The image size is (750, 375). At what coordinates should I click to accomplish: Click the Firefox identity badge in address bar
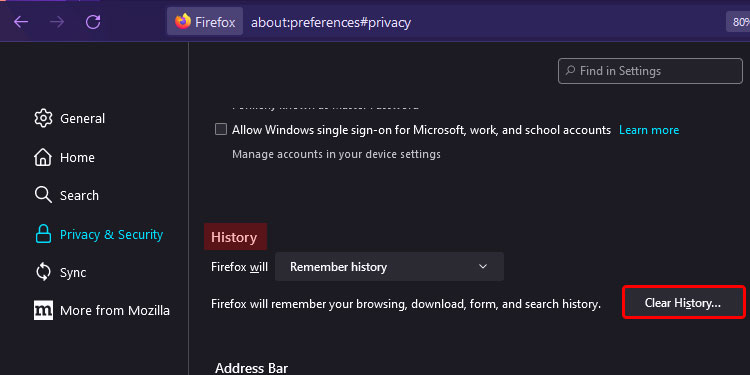pos(205,22)
